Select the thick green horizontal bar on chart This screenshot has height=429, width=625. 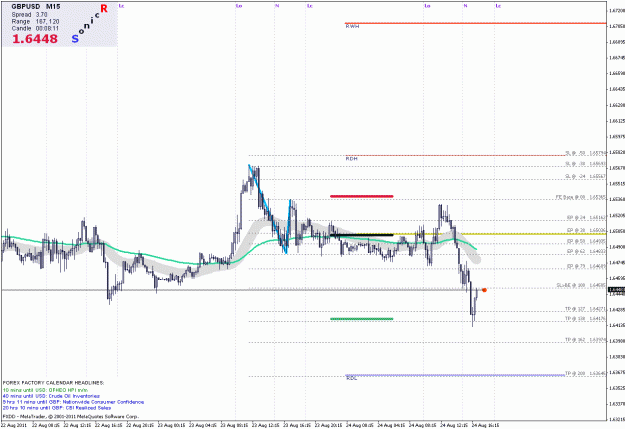point(362,319)
